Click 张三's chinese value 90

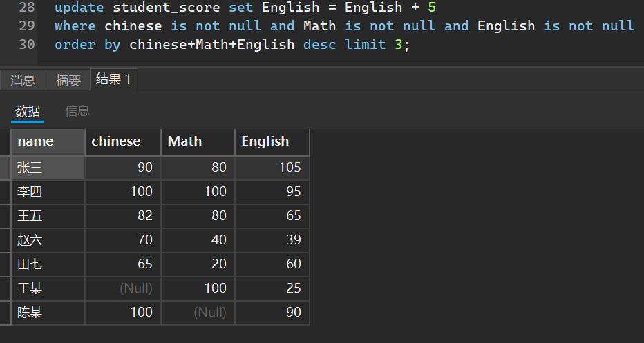123,168
